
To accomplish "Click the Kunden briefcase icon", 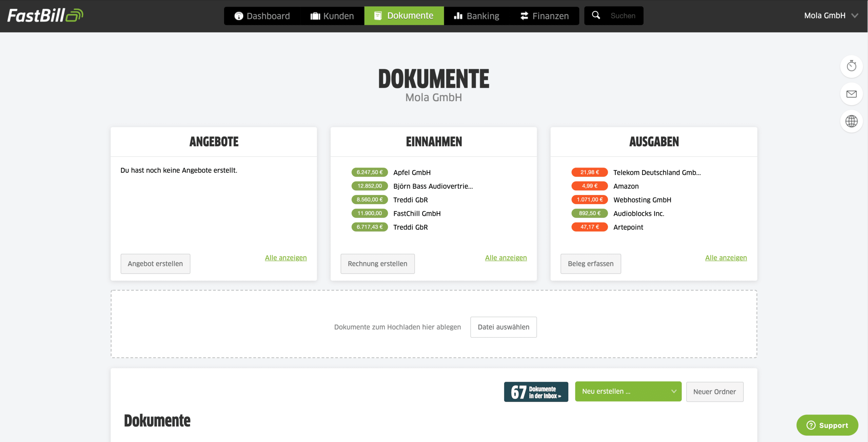I will point(315,16).
